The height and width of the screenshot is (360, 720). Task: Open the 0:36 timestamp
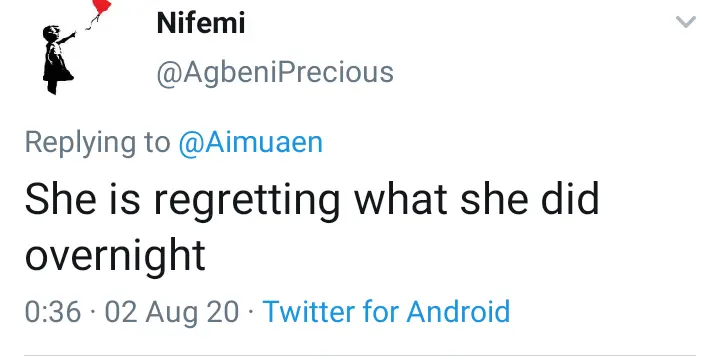53,311
